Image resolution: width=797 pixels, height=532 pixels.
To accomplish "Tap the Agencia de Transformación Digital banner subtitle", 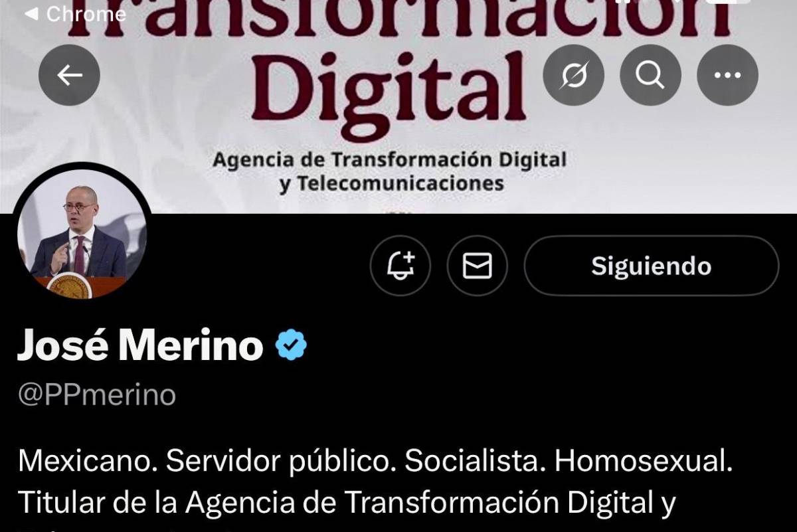I will (390, 159).
